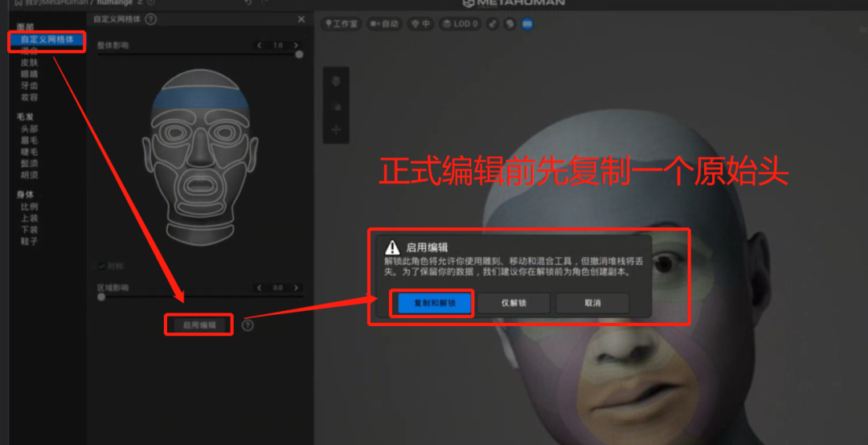Click the 启用编辑 button
Screen dimensions: 868x445
coord(199,325)
